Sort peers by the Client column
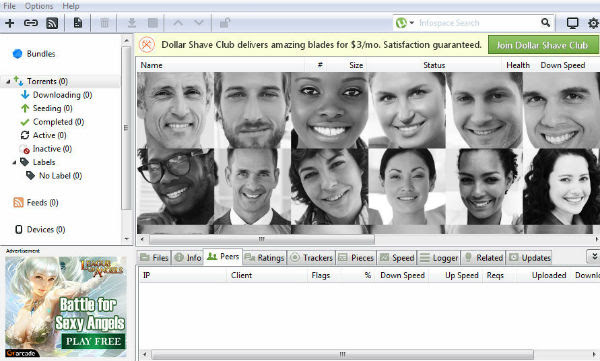Viewport: 600px width, 361px height. coord(241,275)
